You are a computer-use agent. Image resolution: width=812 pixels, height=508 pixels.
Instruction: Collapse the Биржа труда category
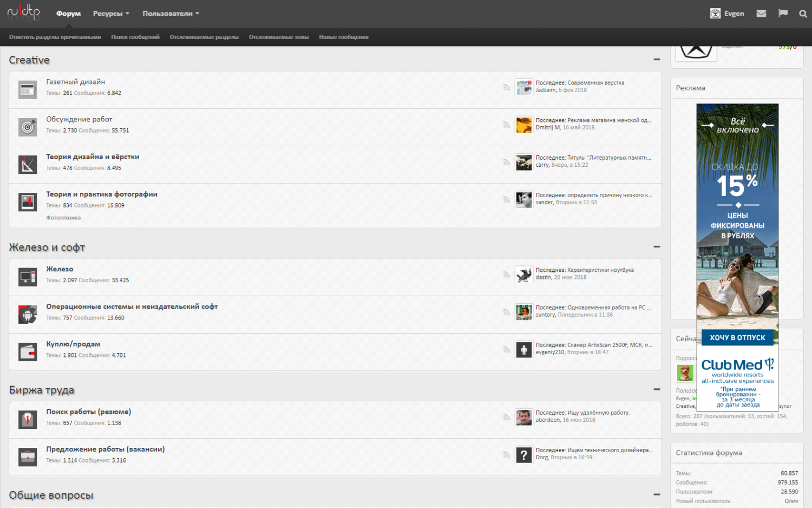[657, 389]
